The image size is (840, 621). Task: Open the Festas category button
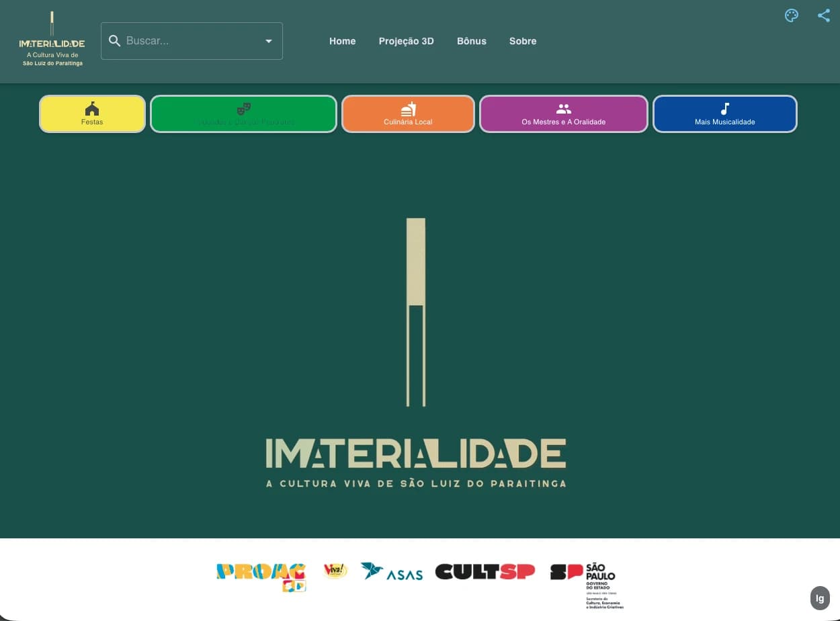click(91, 114)
